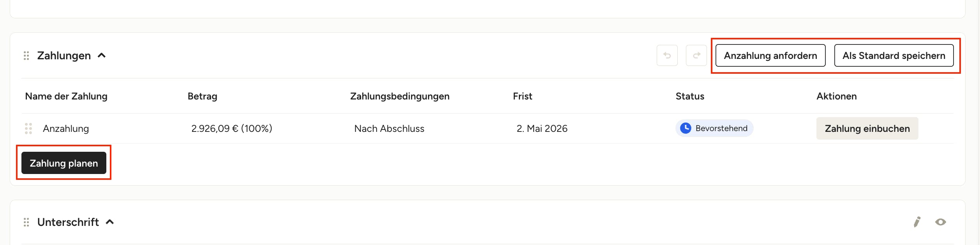Click the Anzahlung anfordern button

pos(770,55)
